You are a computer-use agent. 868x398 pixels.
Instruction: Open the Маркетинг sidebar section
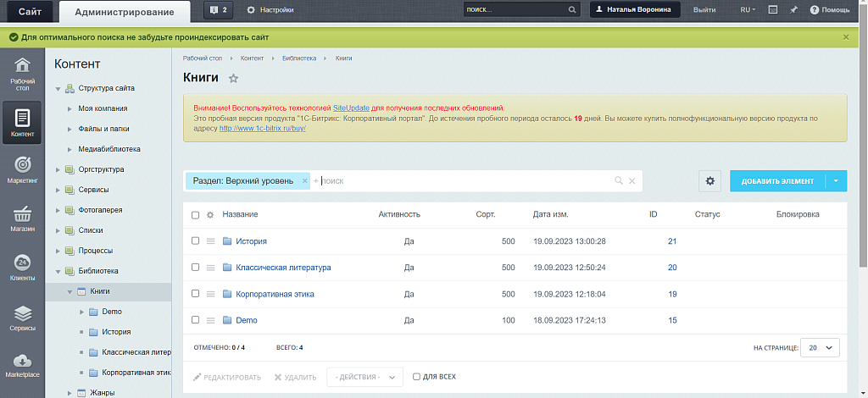pos(22,169)
